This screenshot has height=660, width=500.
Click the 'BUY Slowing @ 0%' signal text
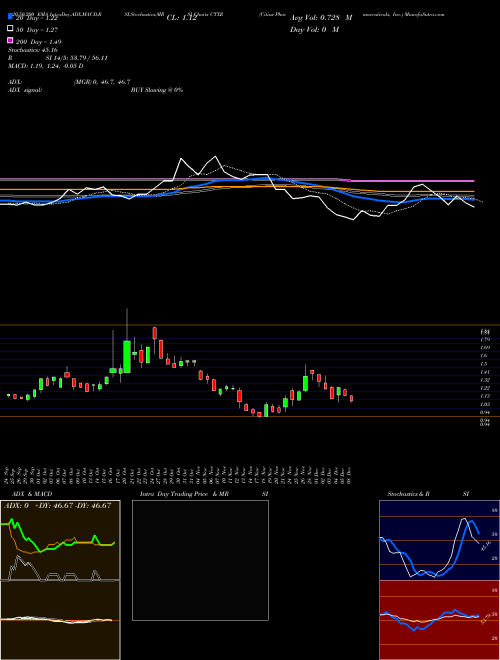click(x=157, y=90)
